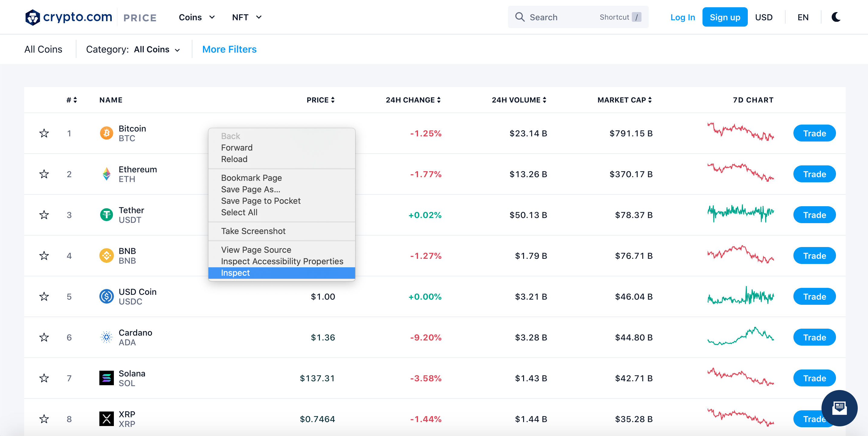This screenshot has width=868, height=436.
Task: Click the crypto.com lion logo
Action: [33, 17]
